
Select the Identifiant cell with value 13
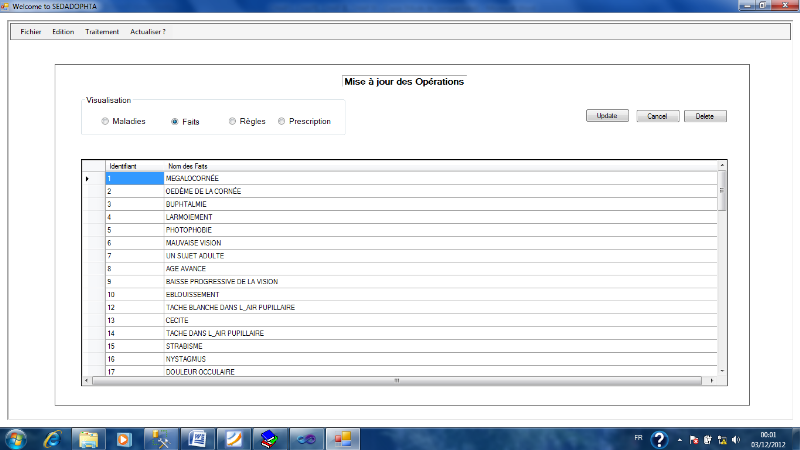pyautogui.click(x=135, y=320)
